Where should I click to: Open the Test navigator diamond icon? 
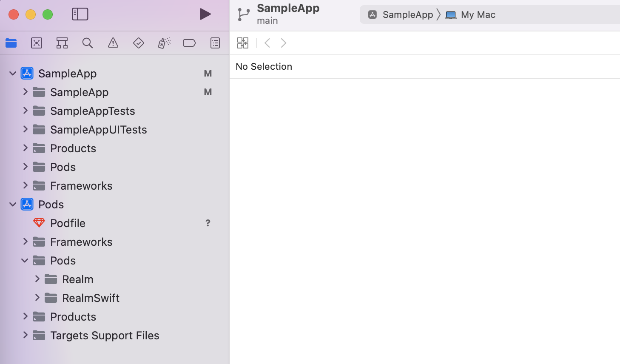pyautogui.click(x=139, y=43)
